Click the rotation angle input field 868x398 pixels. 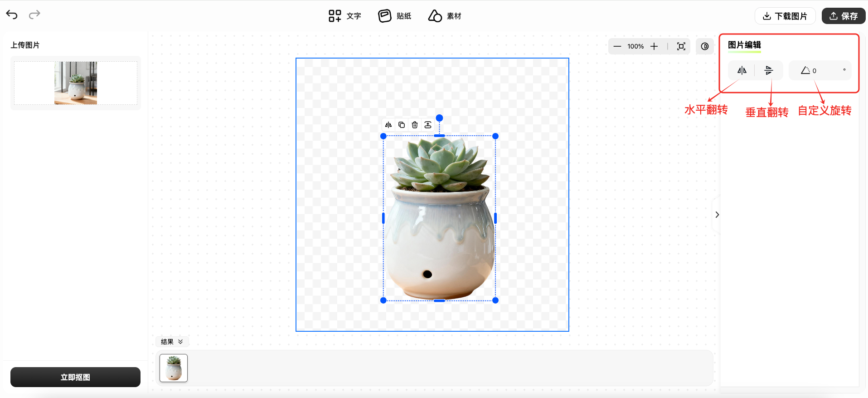[x=825, y=71]
